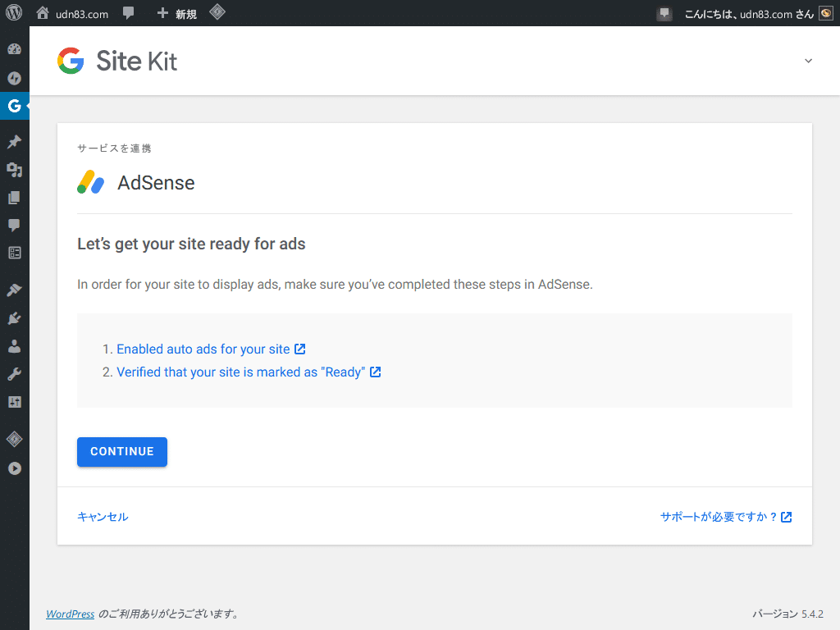This screenshot has width=840, height=630.
Task: Open Tools wrench icon in the sidebar
Action: click(x=15, y=374)
